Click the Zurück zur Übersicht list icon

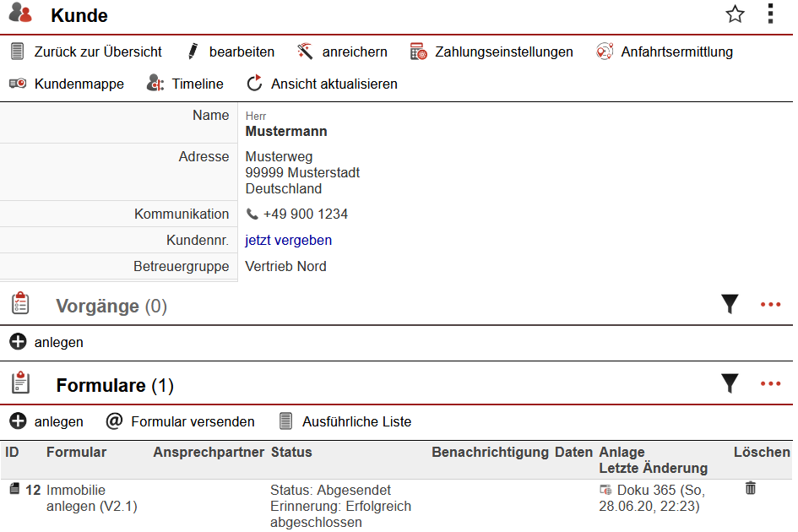click(17, 52)
